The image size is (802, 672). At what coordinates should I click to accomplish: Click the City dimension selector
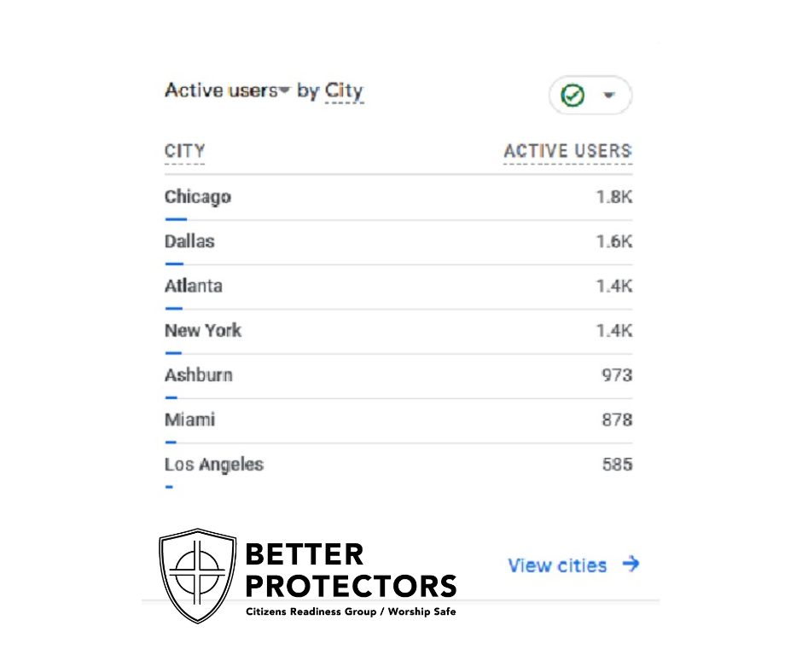tap(344, 90)
